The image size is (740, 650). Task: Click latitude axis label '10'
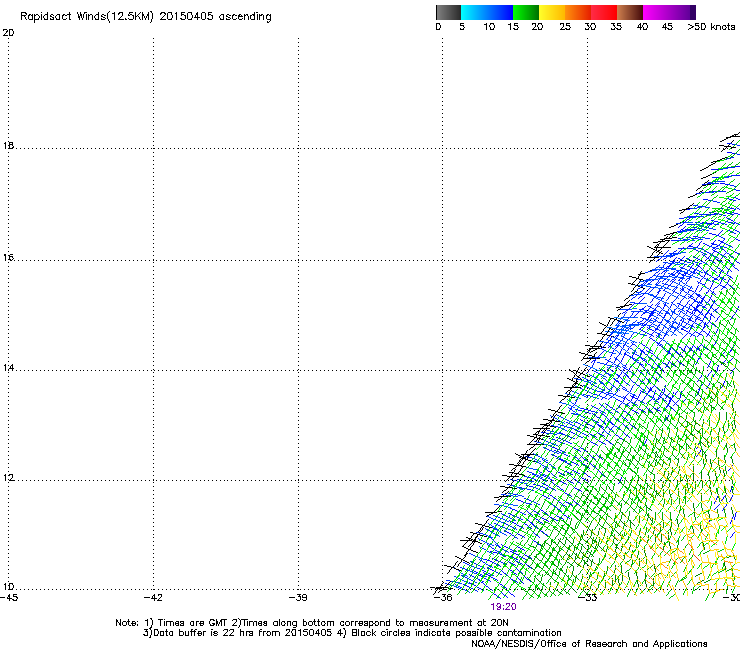click(x=8, y=587)
